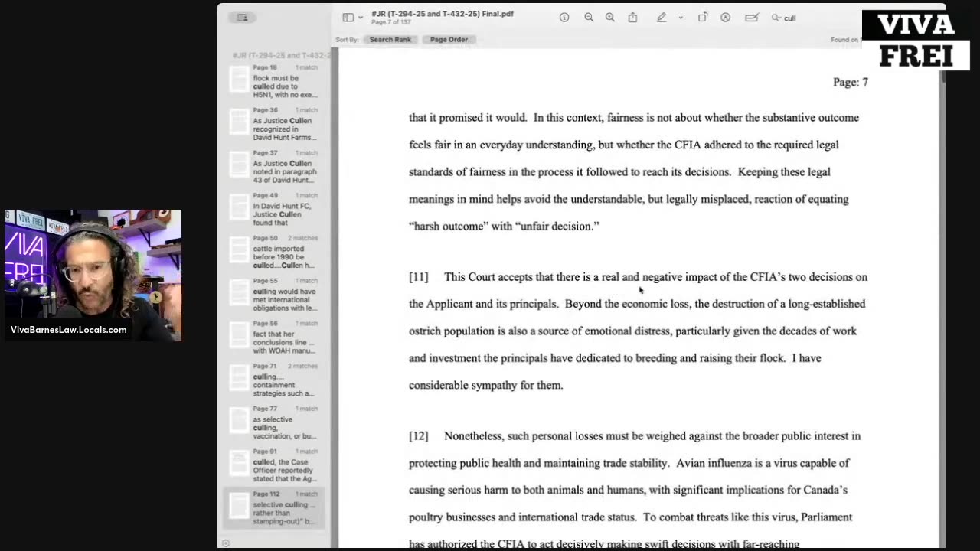Expand the highlight color options arrow
Screen dimensions: 980x551
pyautogui.click(x=681, y=18)
